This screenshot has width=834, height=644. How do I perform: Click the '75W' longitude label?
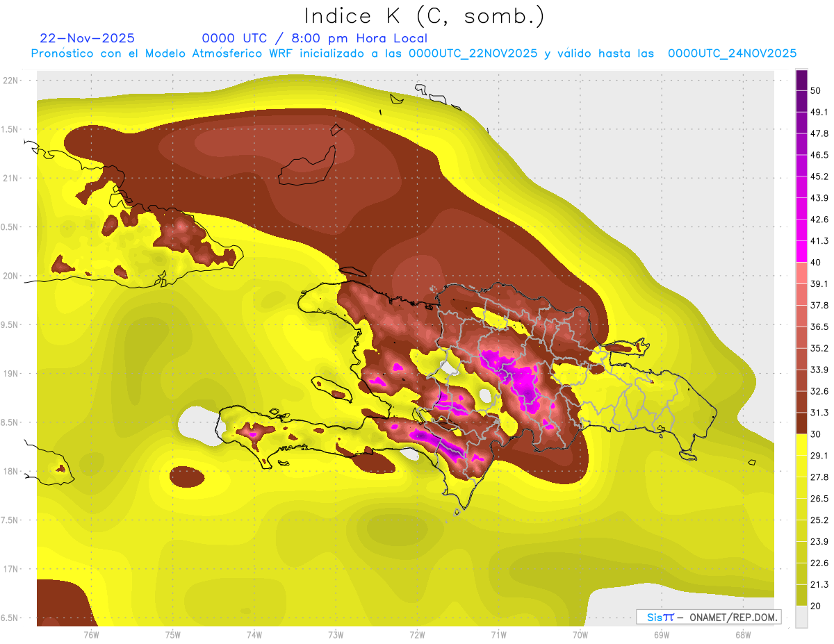coord(172,634)
